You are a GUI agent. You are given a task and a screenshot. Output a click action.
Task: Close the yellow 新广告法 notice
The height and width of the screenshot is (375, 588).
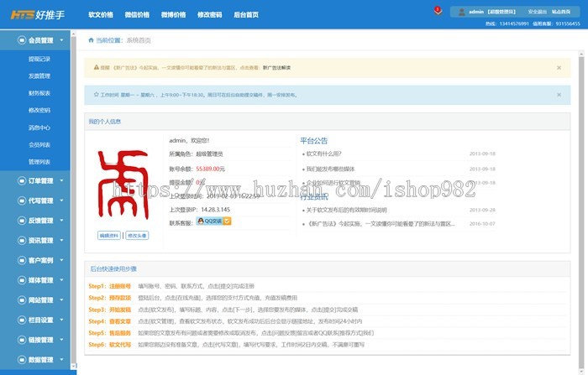559,68
